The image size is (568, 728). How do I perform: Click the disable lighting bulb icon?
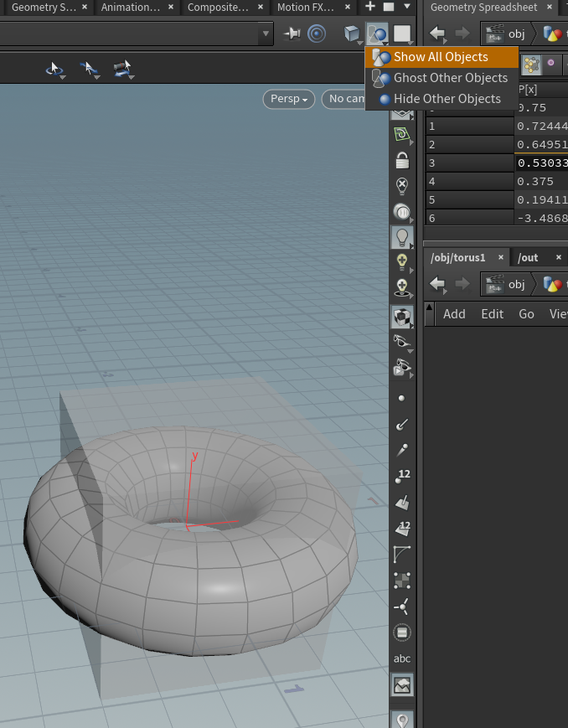(402, 185)
